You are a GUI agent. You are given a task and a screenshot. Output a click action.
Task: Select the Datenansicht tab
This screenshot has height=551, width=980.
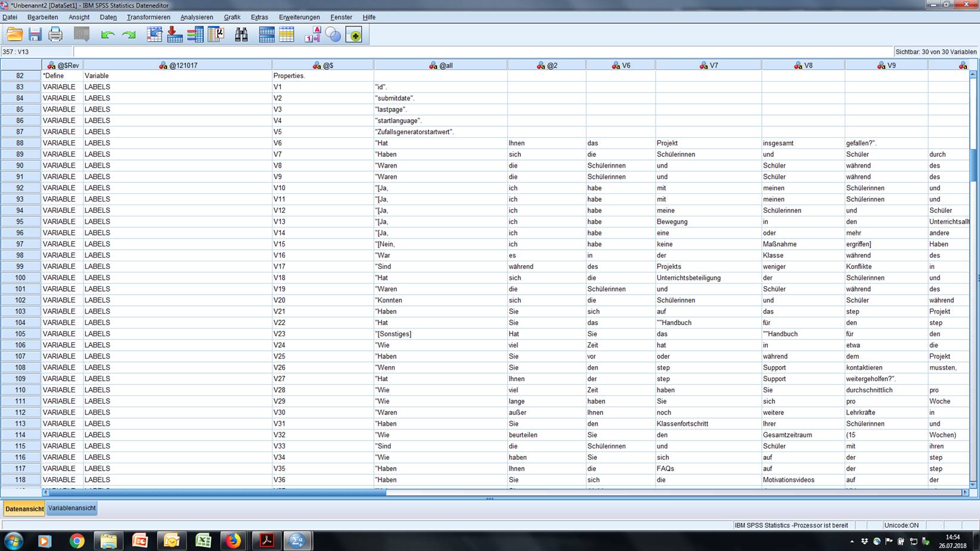(x=24, y=509)
